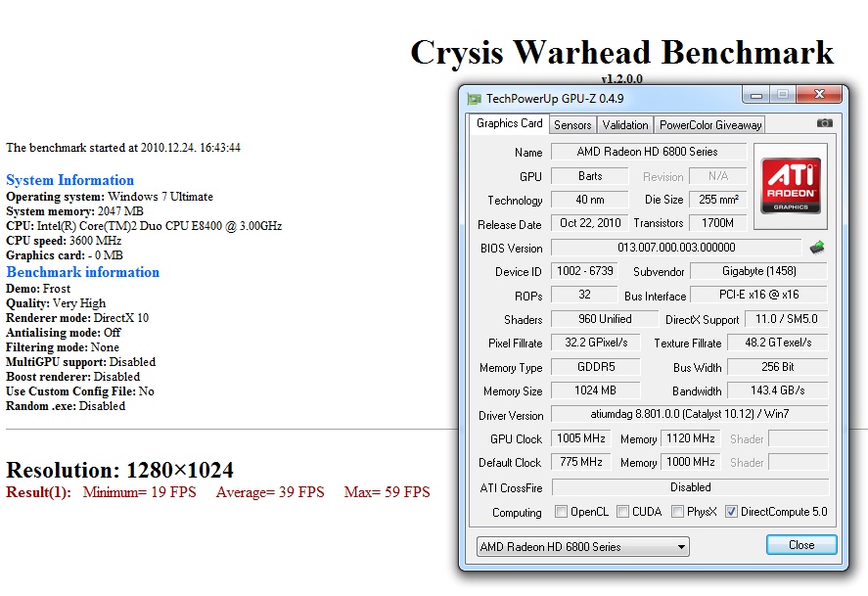Click the Transistors value 1700M
This screenshot has width=868, height=596.
(x=718, y=223)
